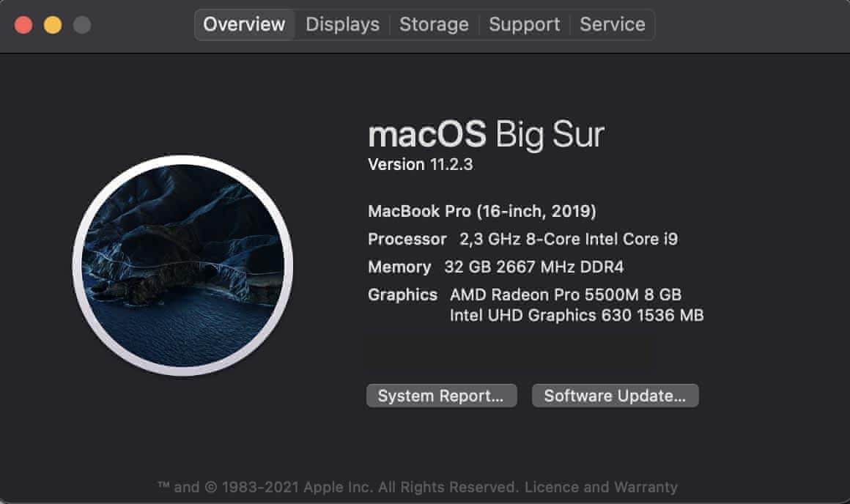Click the Memory 32 GB DDR4 line
This screenshot has width=850, height=504.
tap(495, 267)
